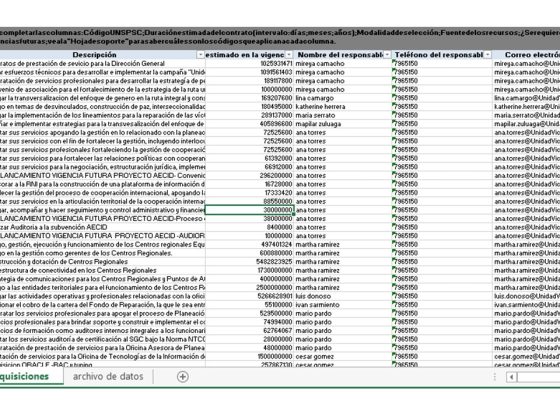
Task: Select cell with value 497401324
Action: pyautogui.click(x=249, y=244)
